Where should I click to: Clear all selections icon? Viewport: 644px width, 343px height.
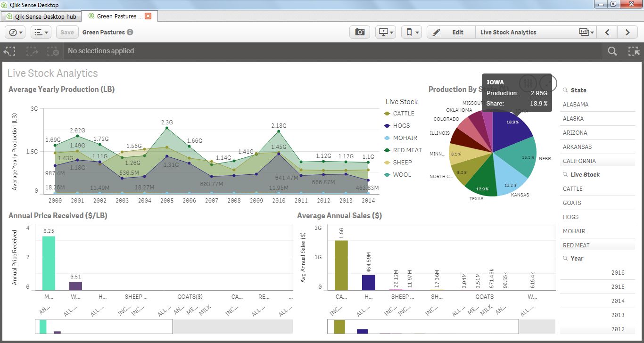click(53, 51)
